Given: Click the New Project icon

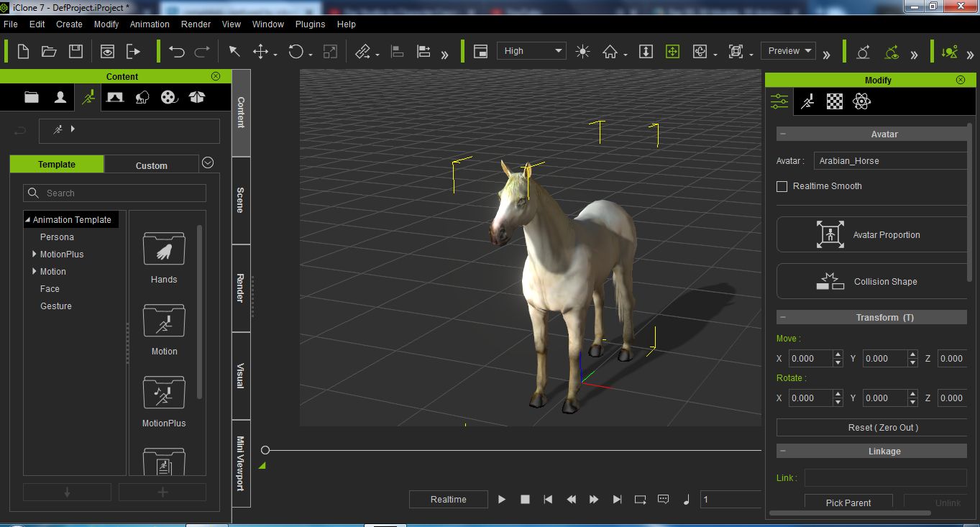Looking at the screenshot, I should pos(23,51).
